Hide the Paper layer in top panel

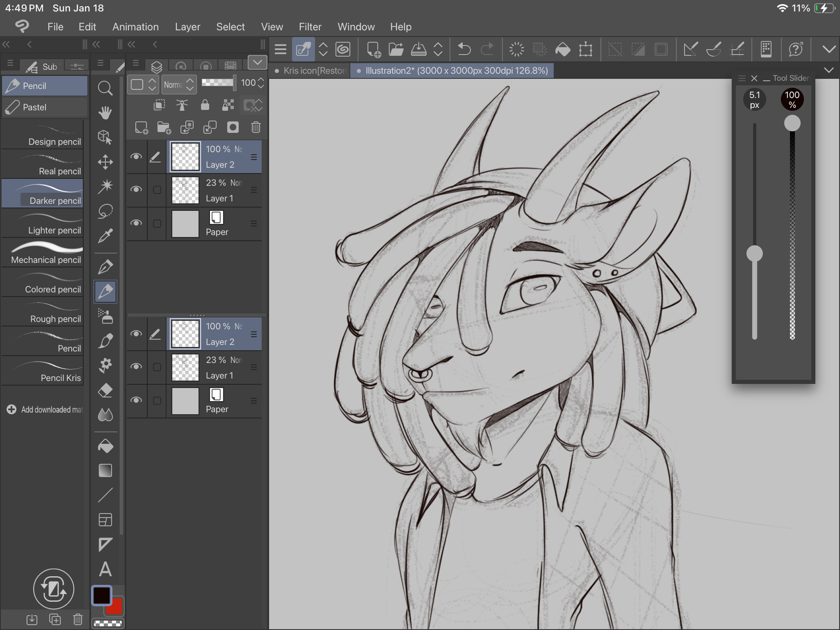pyautogui.click(x=136, y=223)
